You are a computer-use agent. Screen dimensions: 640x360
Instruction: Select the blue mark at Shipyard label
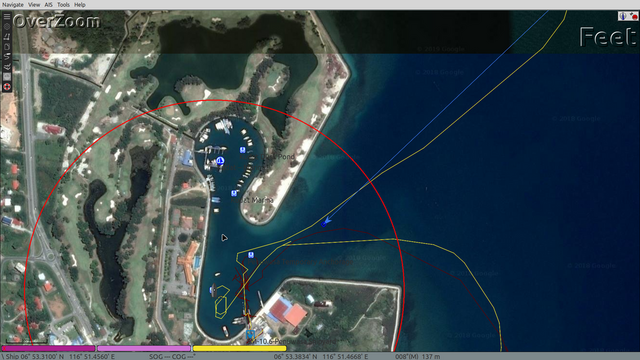250,334
